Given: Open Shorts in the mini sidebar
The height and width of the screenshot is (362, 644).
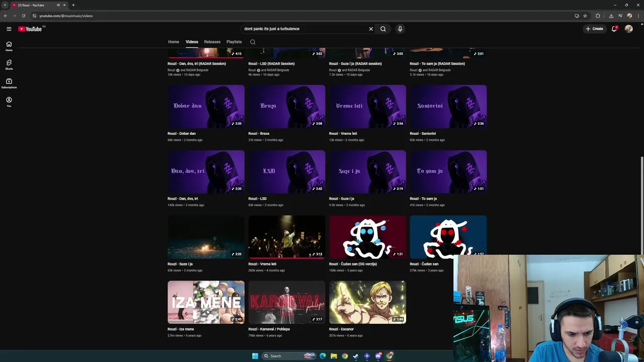Looking at the screenshot, I should (9, 65).
